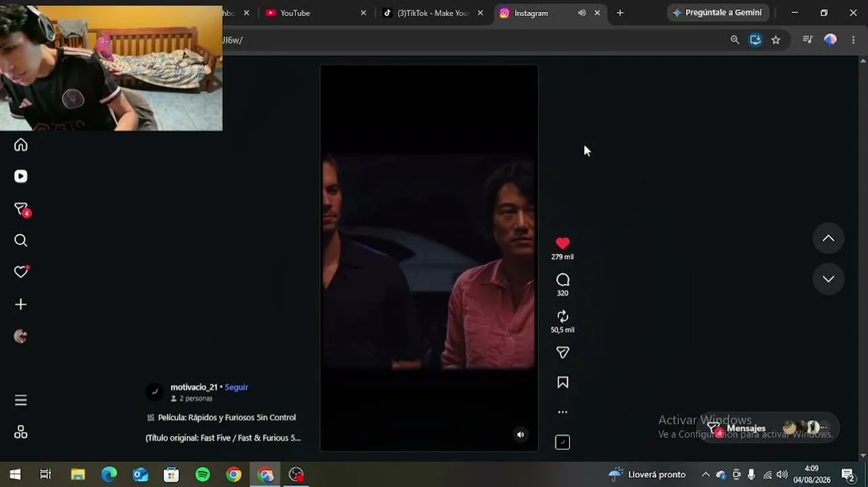Open the motivacio_21 profile picture

click(155, 392)
